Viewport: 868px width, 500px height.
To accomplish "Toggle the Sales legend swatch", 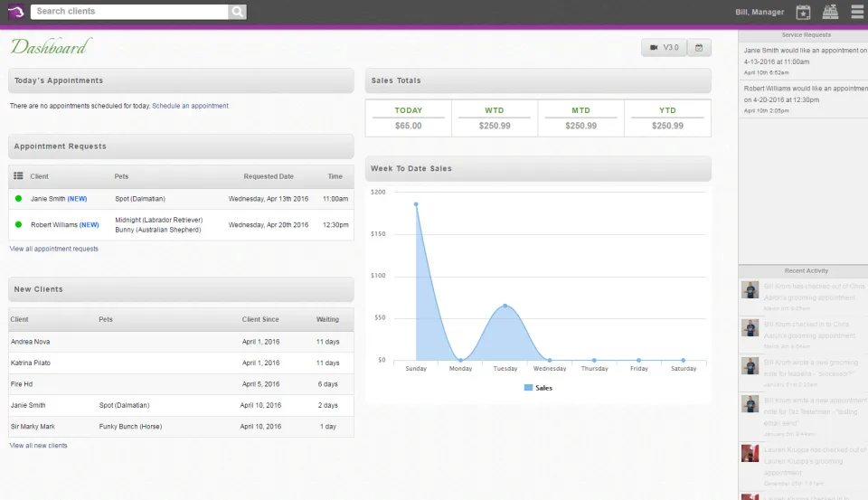I will coord(528,388).
